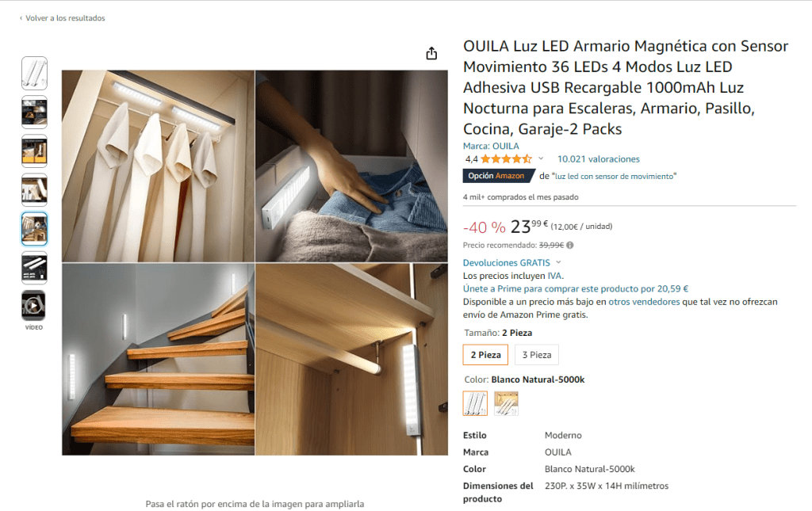Select the 3 Pieza size option
Image resolution: width=812 pixels, height=511 pixels.
coord(537,355)
